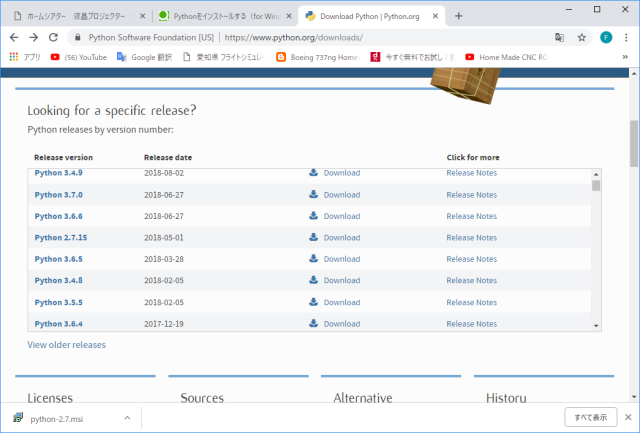The height and width of the screenshot is (433, 640).
Task: Go forward with the browser forward arrow
Action: point(33,38)
